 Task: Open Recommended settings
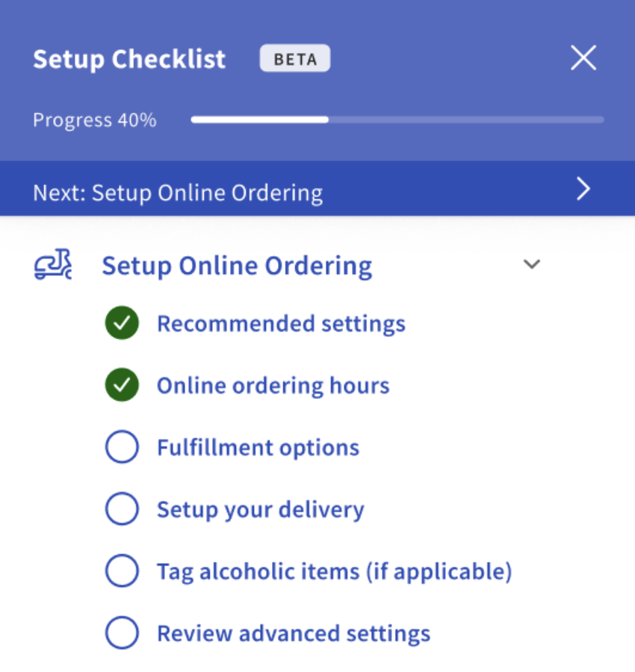281,323
